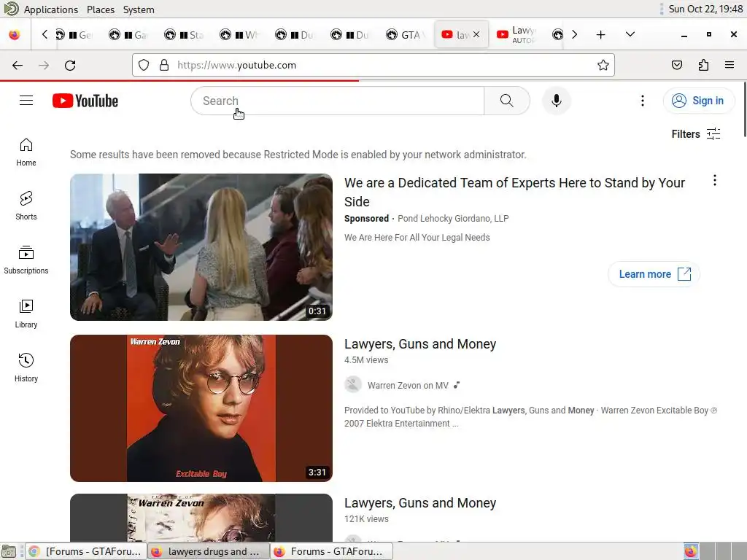Open the System menu

[x=139, y=9]
